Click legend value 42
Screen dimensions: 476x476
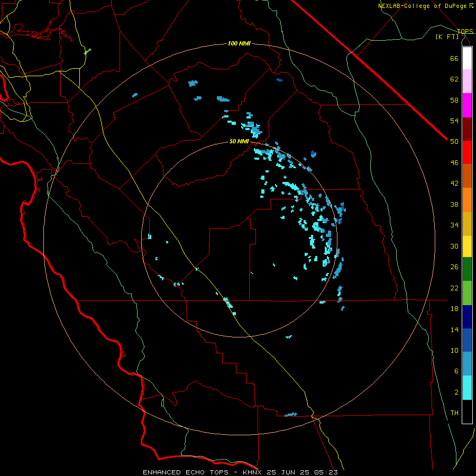454,184
